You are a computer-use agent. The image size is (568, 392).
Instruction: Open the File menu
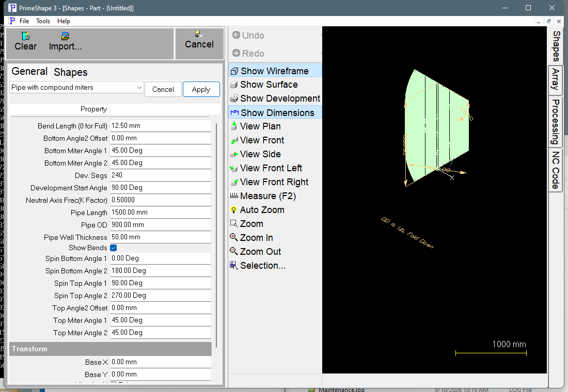point(24,21)
